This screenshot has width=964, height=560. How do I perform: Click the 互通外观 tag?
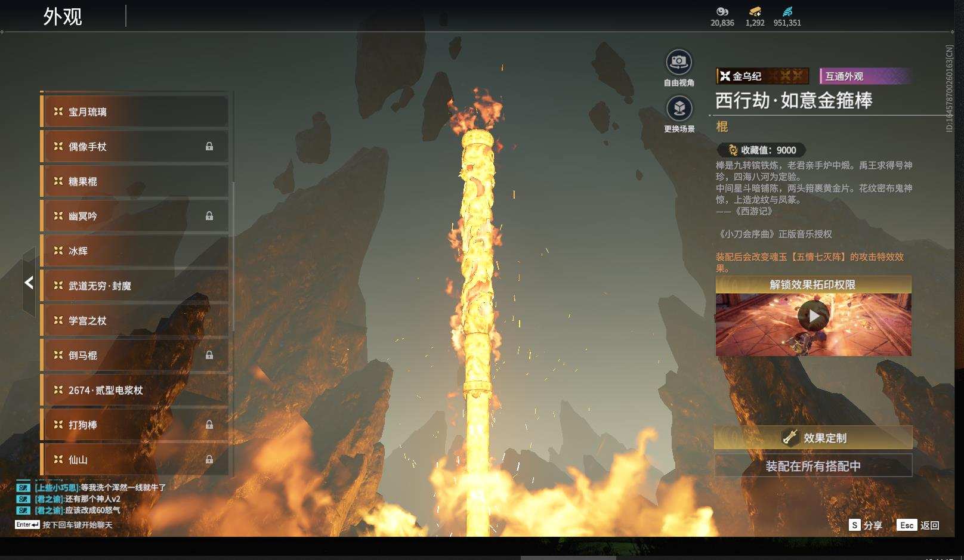865,76
